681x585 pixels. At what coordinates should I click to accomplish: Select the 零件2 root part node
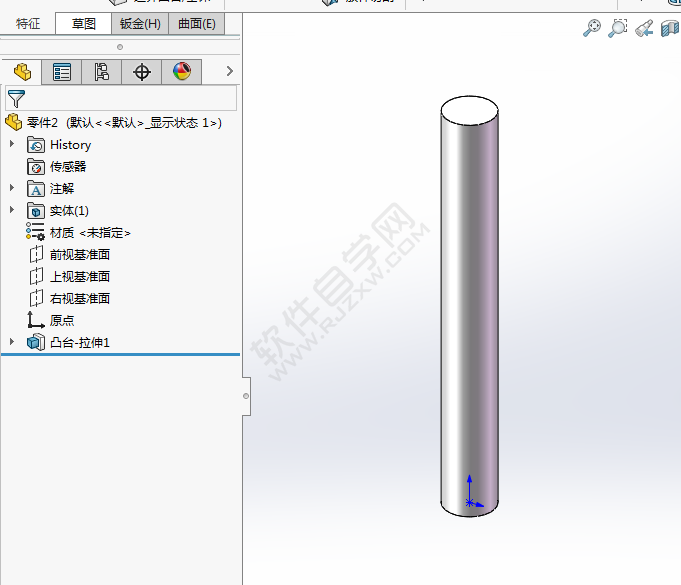[124, 123]
